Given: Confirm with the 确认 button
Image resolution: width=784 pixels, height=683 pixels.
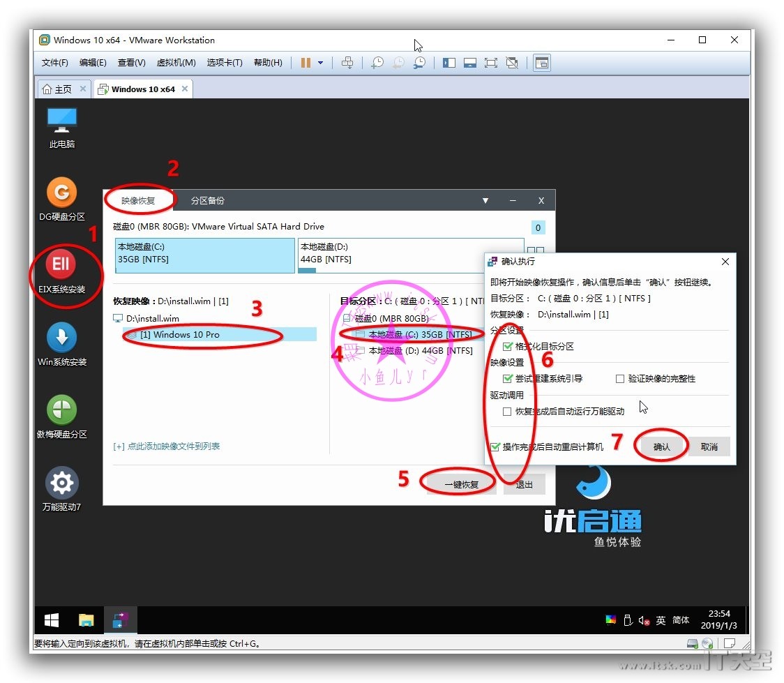Looking at the screenshot, I should 661,446.
